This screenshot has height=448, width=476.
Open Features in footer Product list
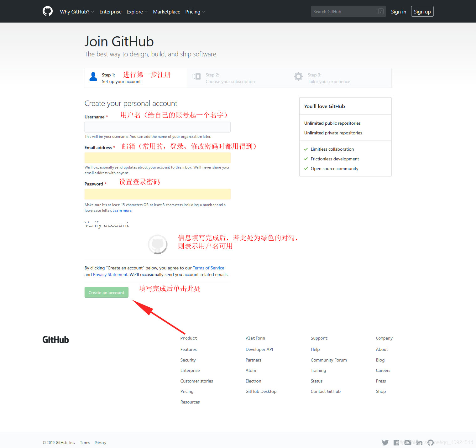point(188,349)
